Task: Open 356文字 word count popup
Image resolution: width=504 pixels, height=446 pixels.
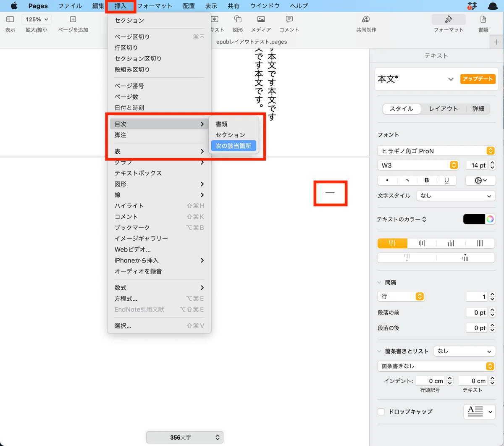Action: (185, 437)
